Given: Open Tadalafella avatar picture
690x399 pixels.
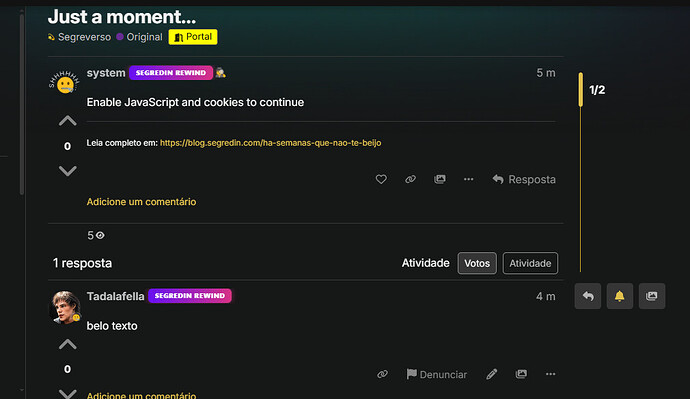Looking at the screenshot, I should [65, 307].
